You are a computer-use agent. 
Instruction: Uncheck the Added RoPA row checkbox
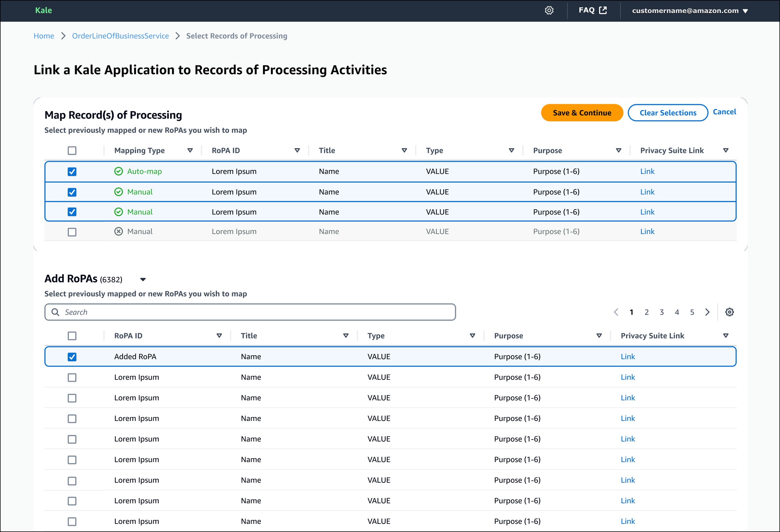point(72,357)
